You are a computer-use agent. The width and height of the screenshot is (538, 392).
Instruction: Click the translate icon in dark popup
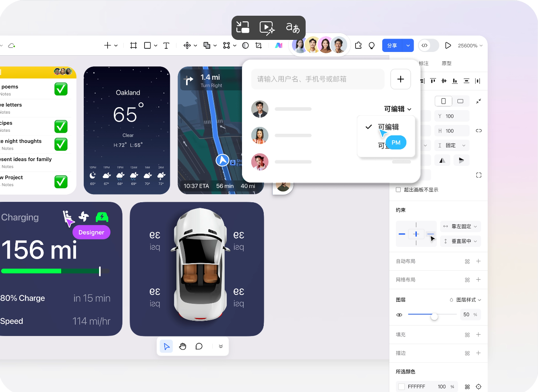pos(293,27)
